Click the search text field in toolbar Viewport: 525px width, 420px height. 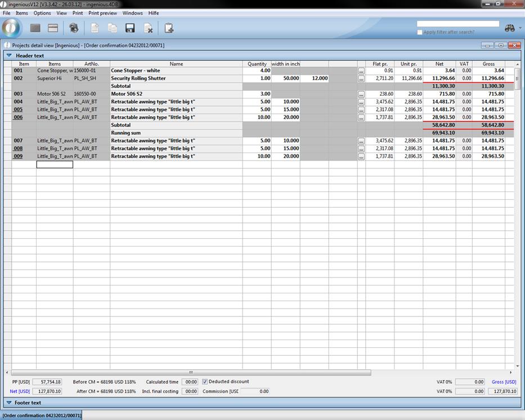point(457,24)
